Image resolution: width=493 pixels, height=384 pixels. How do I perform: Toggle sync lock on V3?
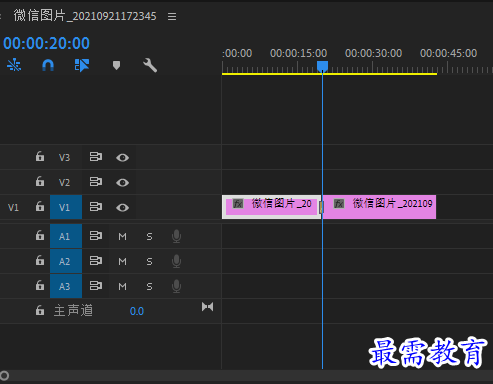pyautogui.click(x=96, y=157)
